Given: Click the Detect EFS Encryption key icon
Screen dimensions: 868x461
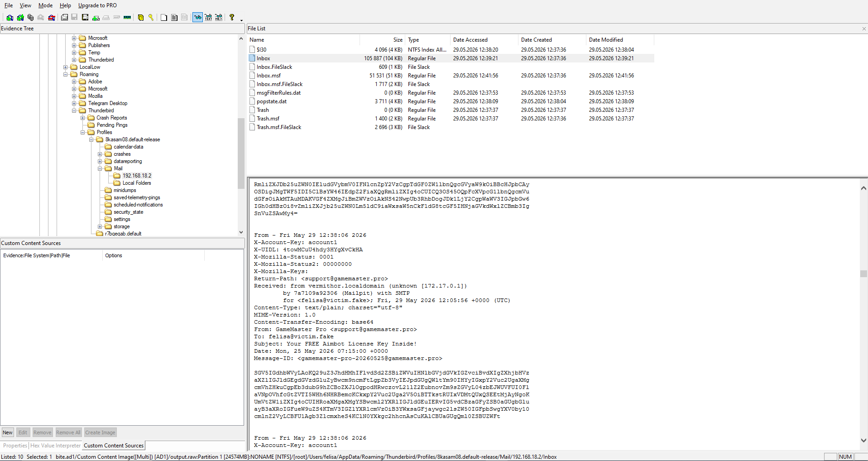Looking at the screenshot, I should coord(151,17).
